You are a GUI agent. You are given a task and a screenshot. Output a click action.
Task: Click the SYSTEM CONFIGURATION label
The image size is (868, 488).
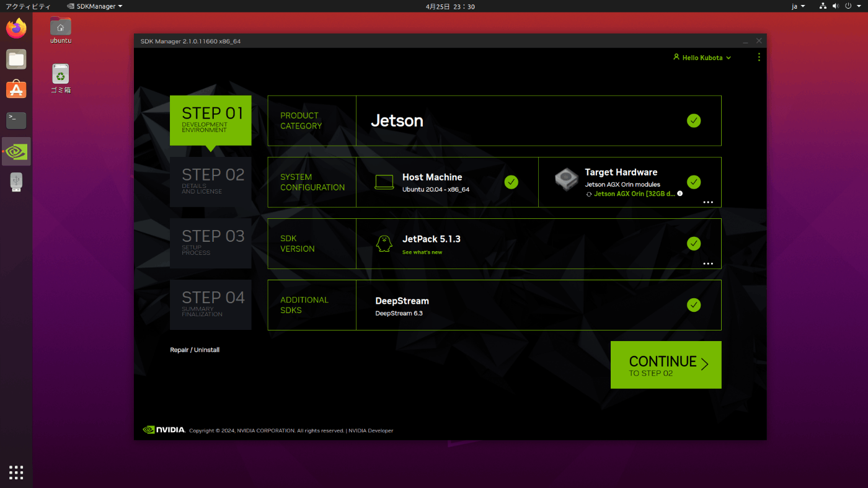[312, 182]
